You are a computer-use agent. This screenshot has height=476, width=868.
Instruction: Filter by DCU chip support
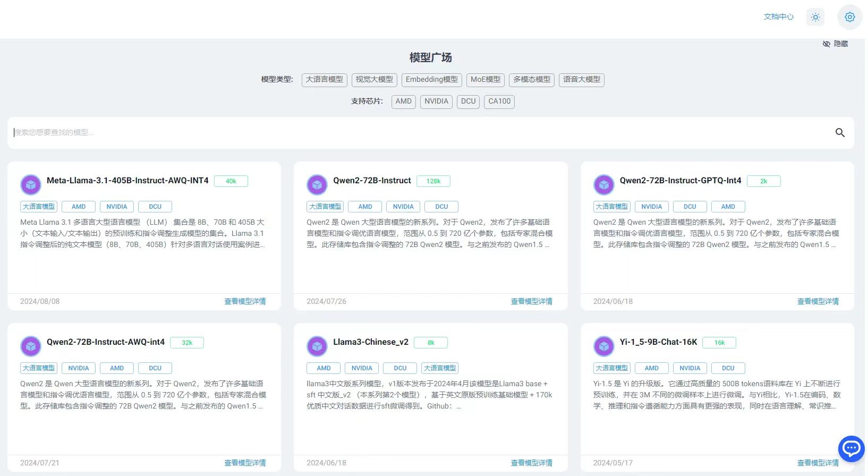pyautogui.click(x=468, y=101)
